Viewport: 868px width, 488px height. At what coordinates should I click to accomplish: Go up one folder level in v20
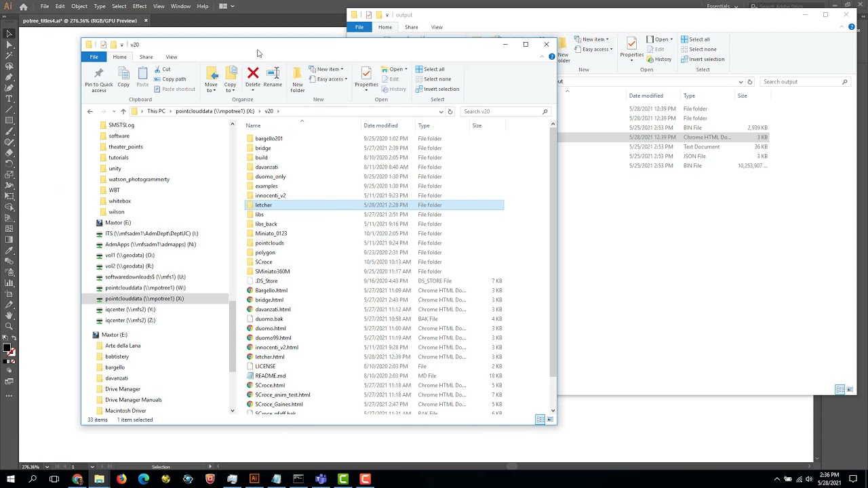[123, 111]
